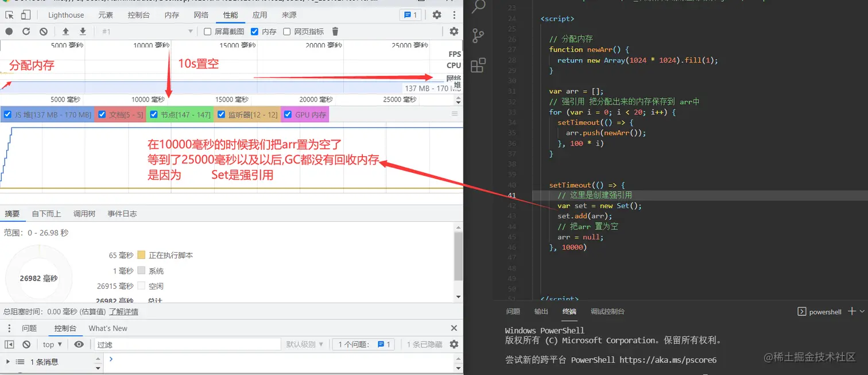Viewport: 868px width, 375px height.
Task: Toggle the GPU 内存 counter checkbox
Action: coord(288,115)
